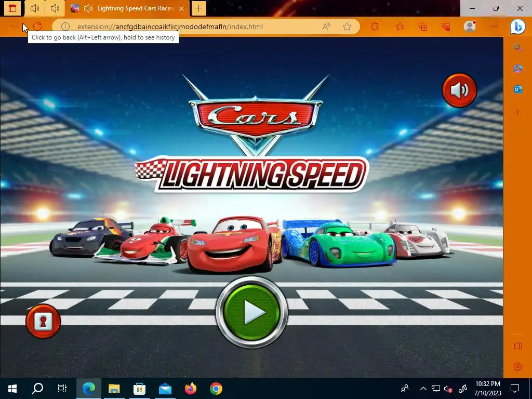Image resolution: width=532 pixels, height=399 pixels.
Task: Open the Favorites list icon
Action: click(400, 26)
